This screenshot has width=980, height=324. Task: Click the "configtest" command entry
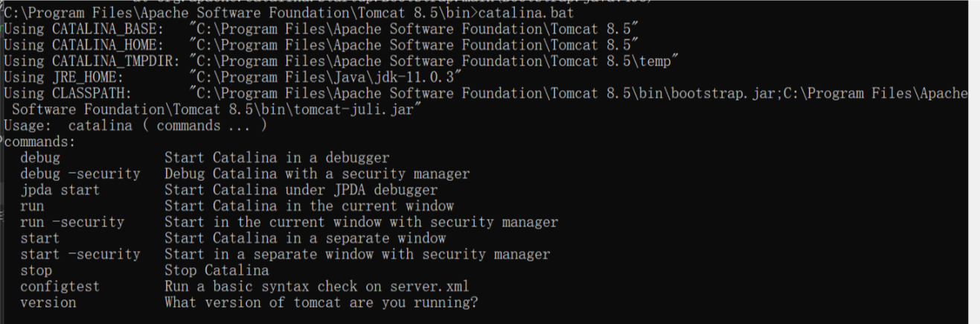60,287
